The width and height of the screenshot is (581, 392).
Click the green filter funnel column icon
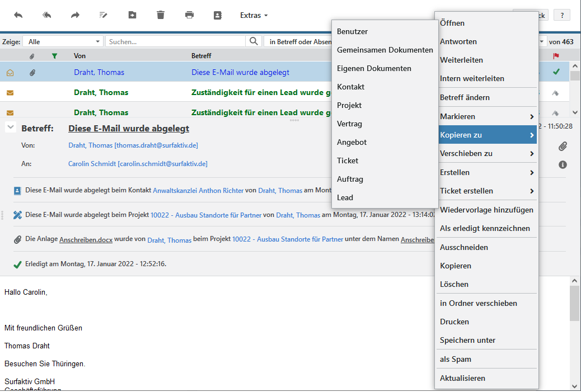click(54, 56)
